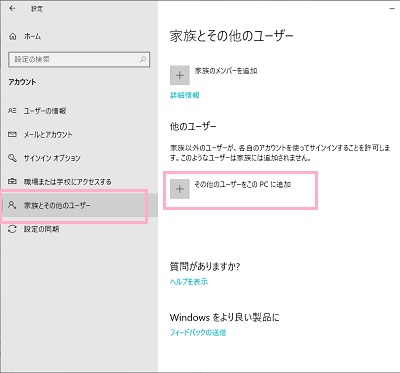The height and width of the screenshot is (373, 400).
Task: Open the フィードバックの送信 link
Action: click(x=198, y=333)
